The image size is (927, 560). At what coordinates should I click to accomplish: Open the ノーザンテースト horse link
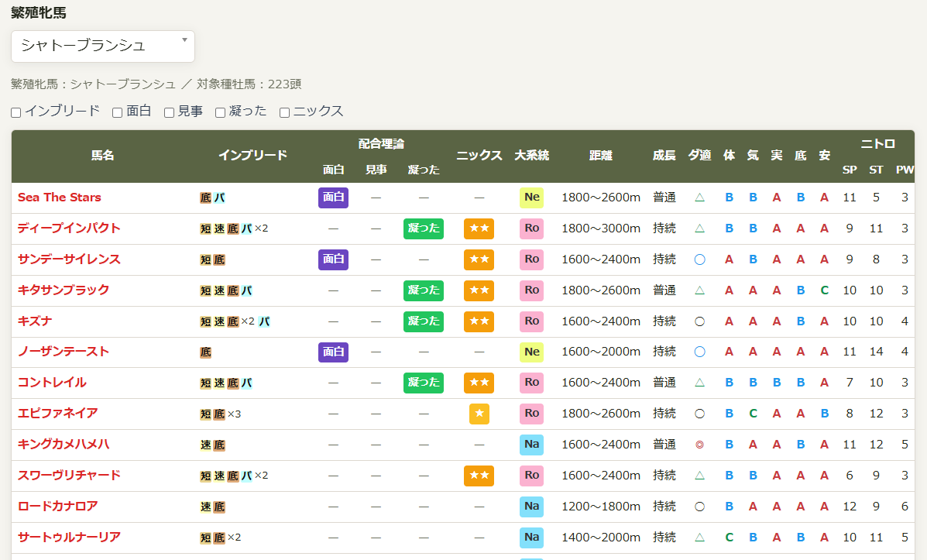[64, 352]
